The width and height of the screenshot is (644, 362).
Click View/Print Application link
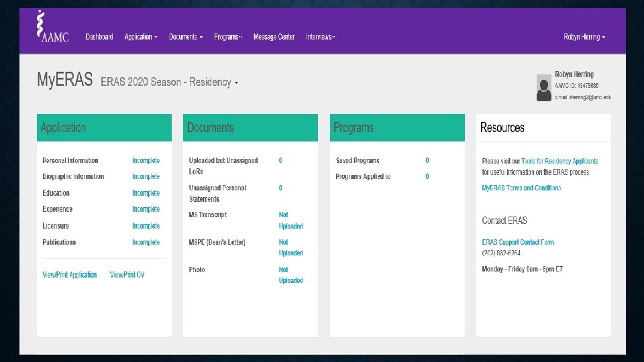69,275
